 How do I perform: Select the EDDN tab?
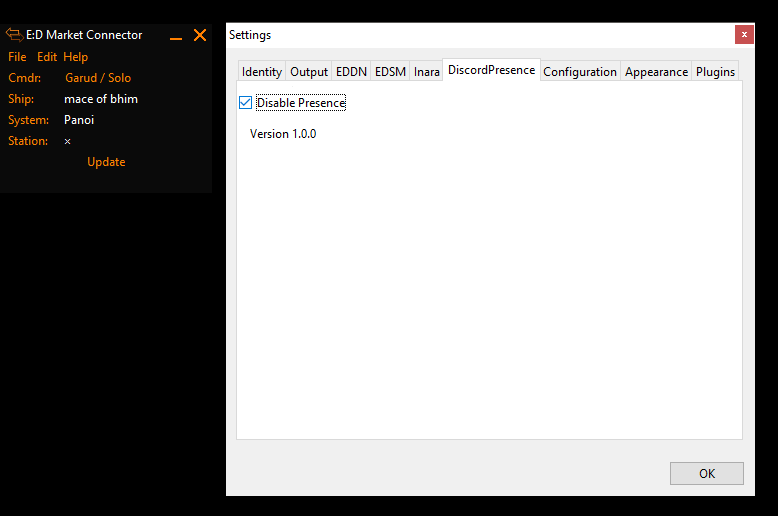point(351,72)
